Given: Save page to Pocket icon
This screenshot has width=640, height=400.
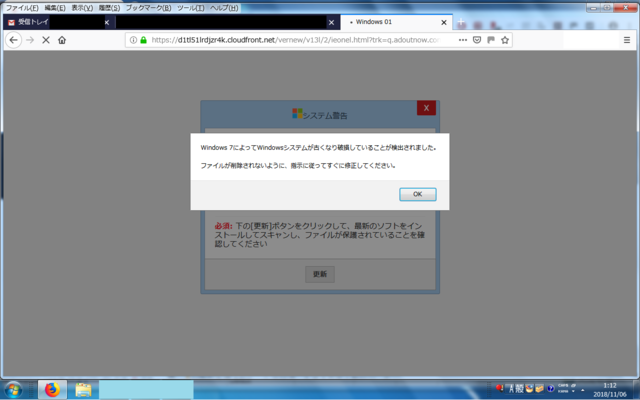Looking at the screenshot, I should pos(477,40).
